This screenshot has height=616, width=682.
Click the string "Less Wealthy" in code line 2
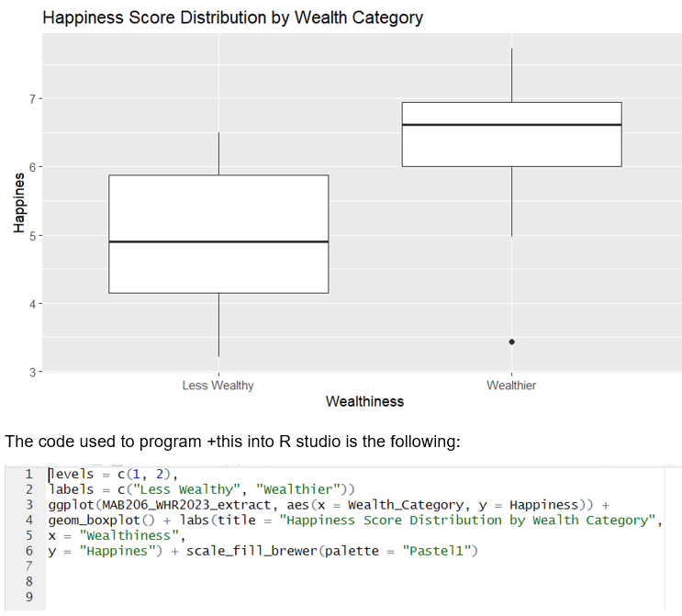187,489
